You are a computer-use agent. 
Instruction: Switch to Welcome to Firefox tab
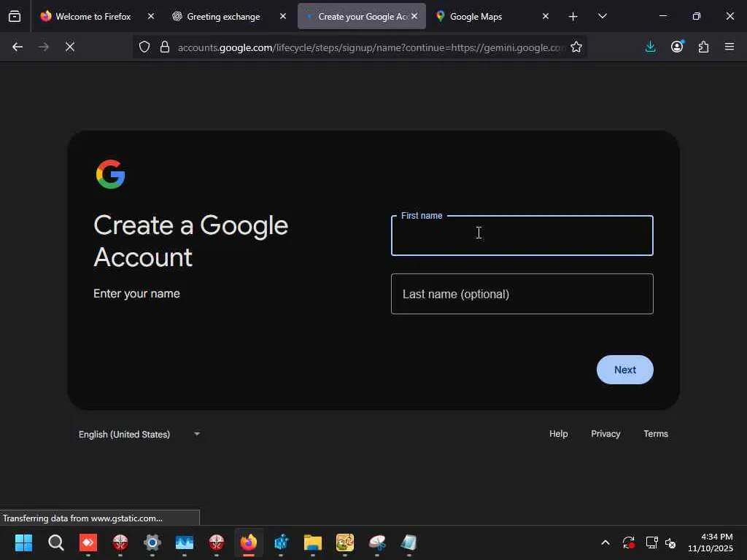tap(93, 17)
